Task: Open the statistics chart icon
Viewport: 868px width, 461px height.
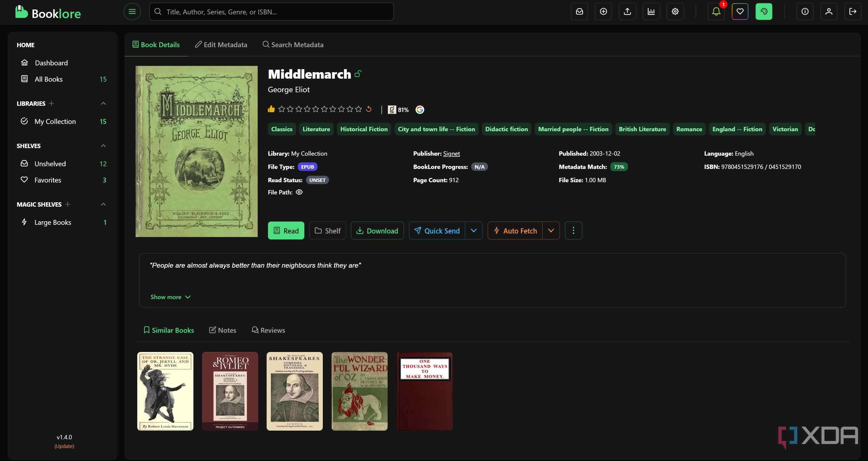Action: point(651,11)
